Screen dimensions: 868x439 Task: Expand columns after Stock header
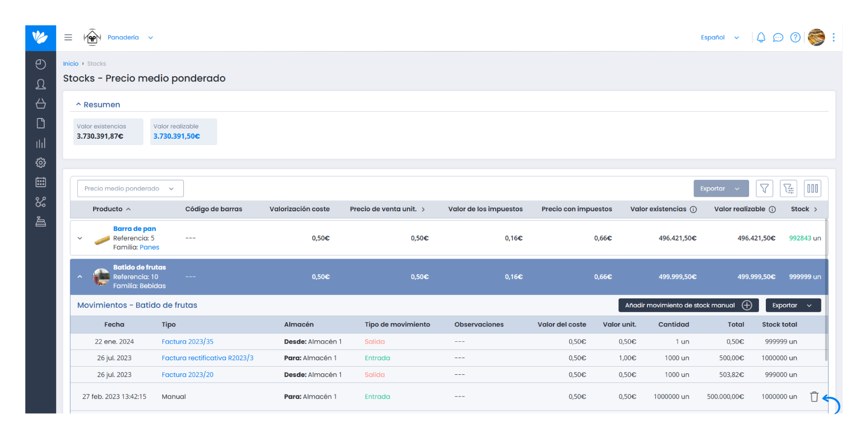pyautogui.click(x=816, y=209)
